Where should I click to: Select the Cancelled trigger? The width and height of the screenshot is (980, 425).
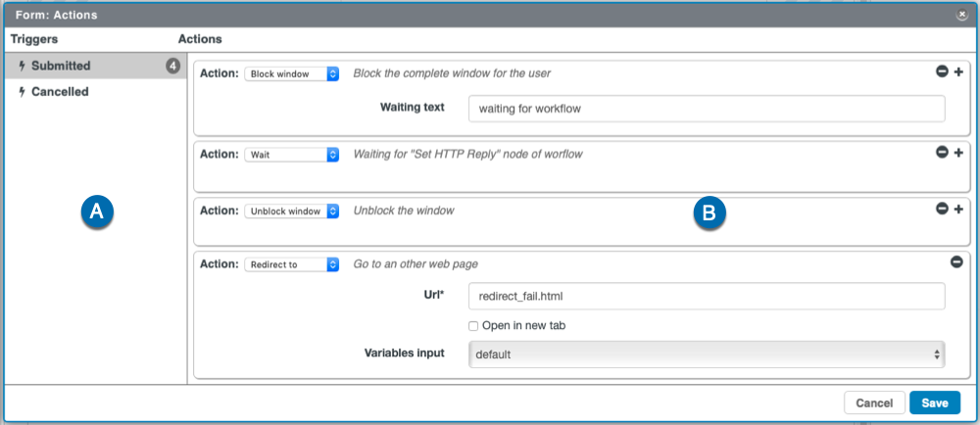click(x=94, y=92)
